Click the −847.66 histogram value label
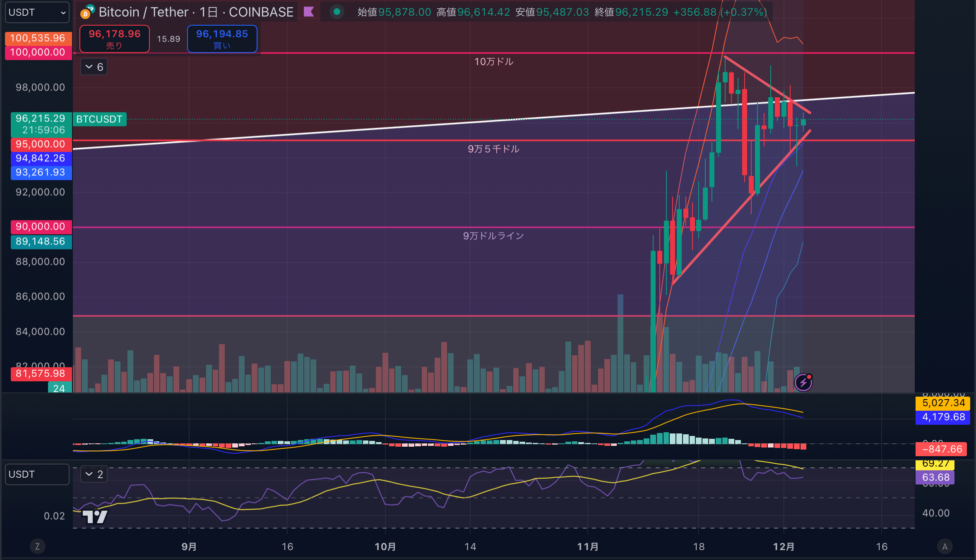976x560 pixels. point(942,449)
